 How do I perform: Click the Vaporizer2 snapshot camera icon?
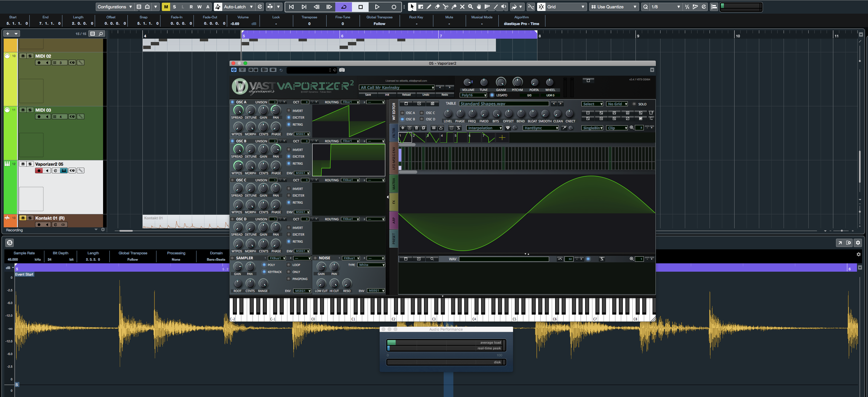(342, 70)
